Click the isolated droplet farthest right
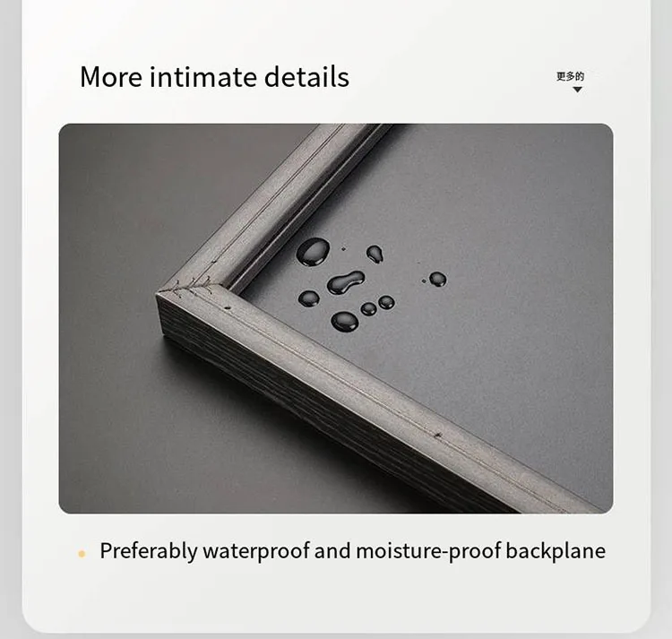This screenshot has height=639, width=672. point(437,279)
